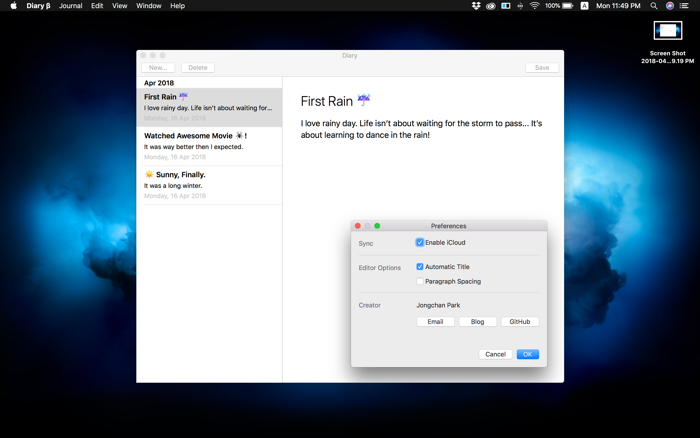Close the Preferences window with red button

coord(358,226)
